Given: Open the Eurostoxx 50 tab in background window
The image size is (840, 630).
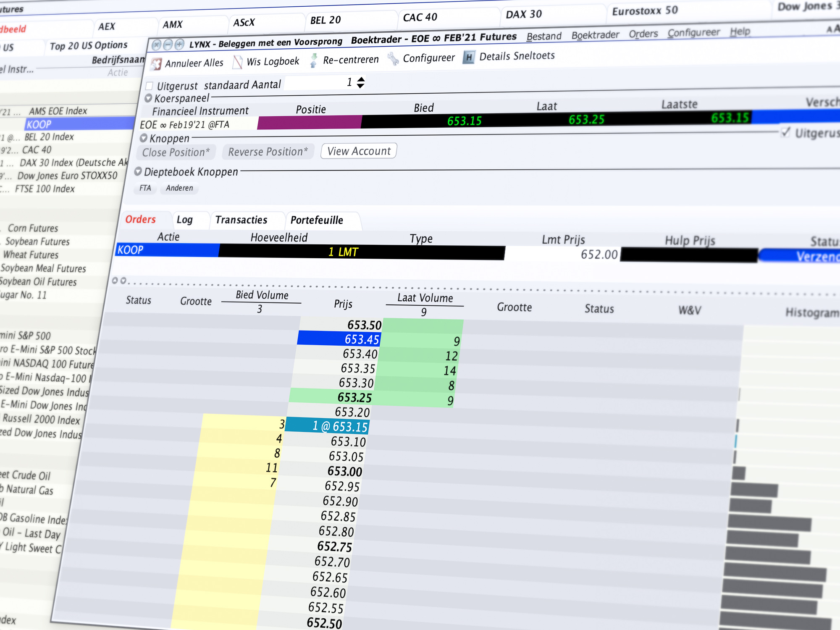Looking at the screenshot, I should (x=645, y=10).
